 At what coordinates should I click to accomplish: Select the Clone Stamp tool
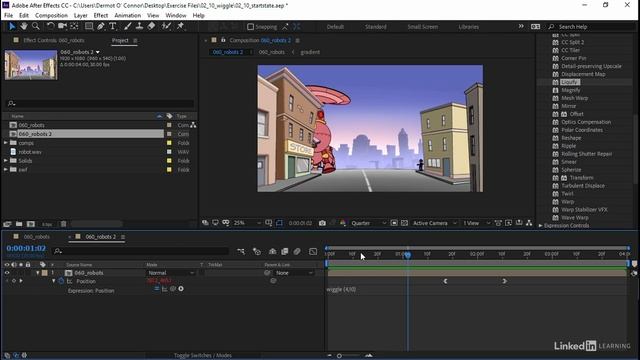point(139,26)
